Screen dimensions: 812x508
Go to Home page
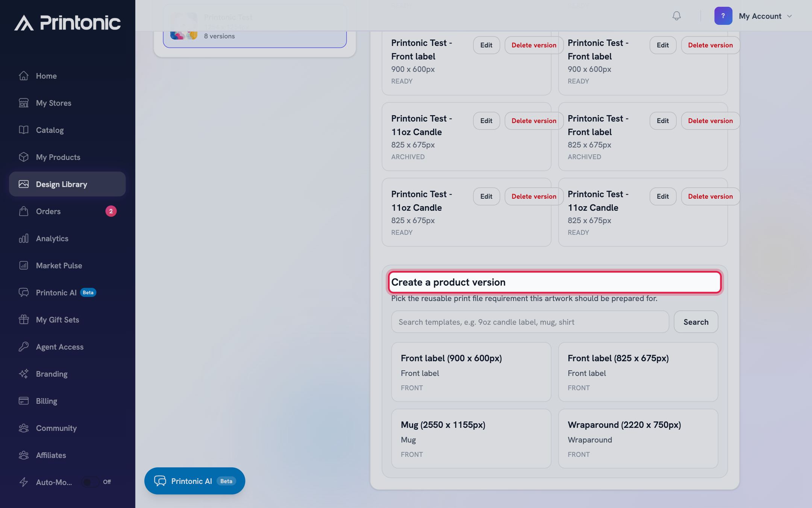(x=67, y=76)
